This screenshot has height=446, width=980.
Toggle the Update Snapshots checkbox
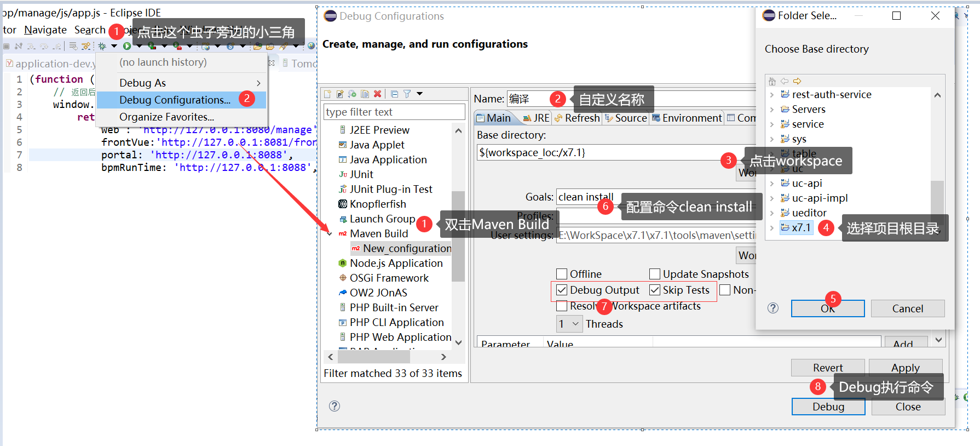click(x=655, y=274)
